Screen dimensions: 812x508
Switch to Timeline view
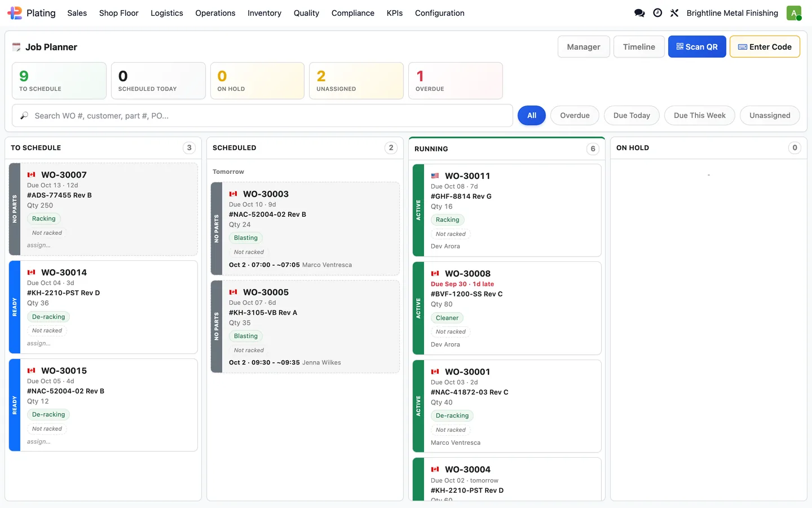click(x=639, y=47)
